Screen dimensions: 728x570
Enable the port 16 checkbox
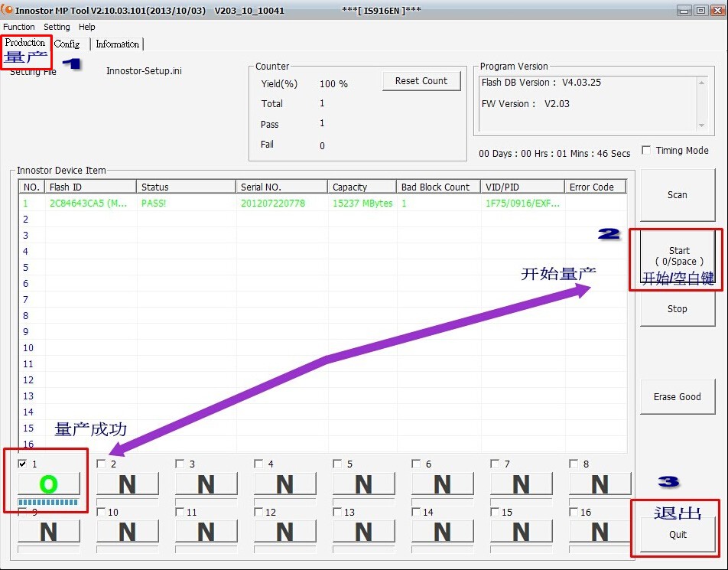(574, 512)
